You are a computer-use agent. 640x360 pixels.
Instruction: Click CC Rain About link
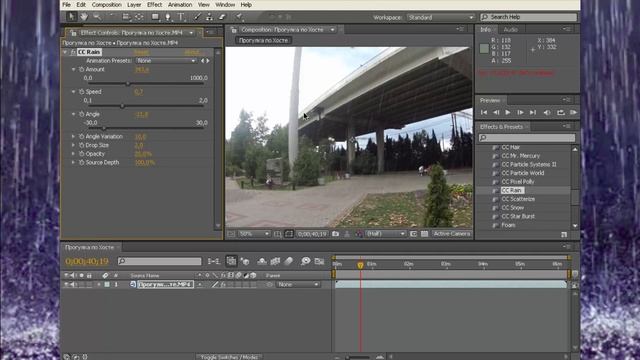pos(192,52)
